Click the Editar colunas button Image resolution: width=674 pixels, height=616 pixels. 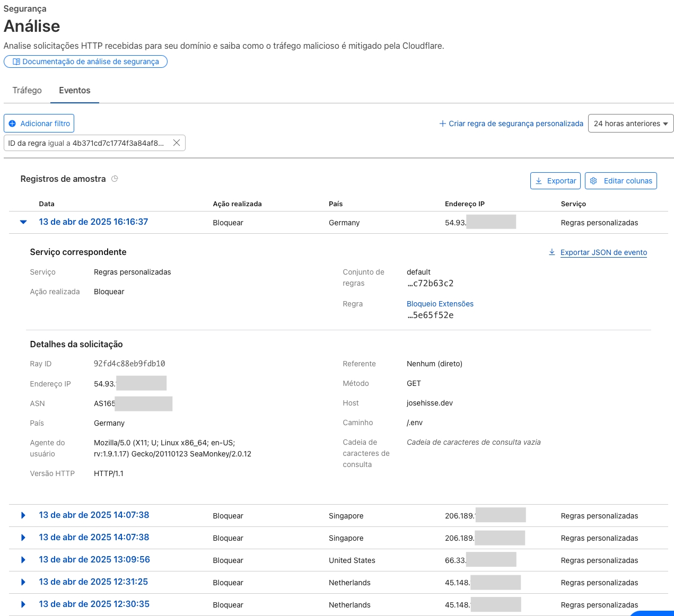click(x=620, y=181)
